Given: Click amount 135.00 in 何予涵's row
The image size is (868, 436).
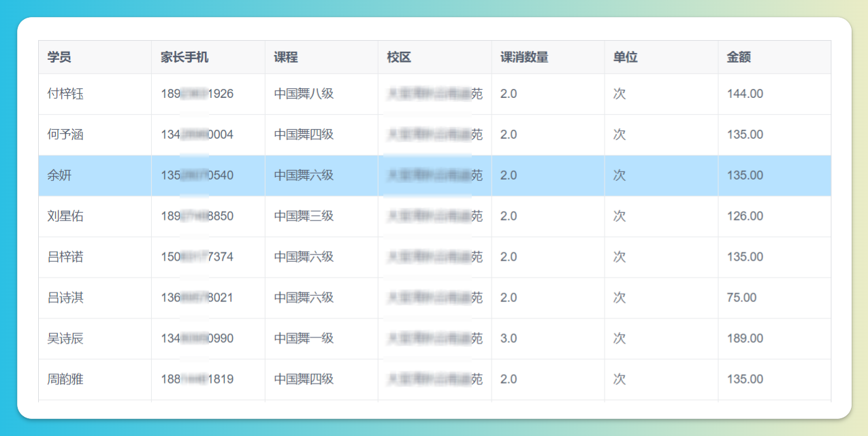Looking at the screenshot, I should coord(745,135).
